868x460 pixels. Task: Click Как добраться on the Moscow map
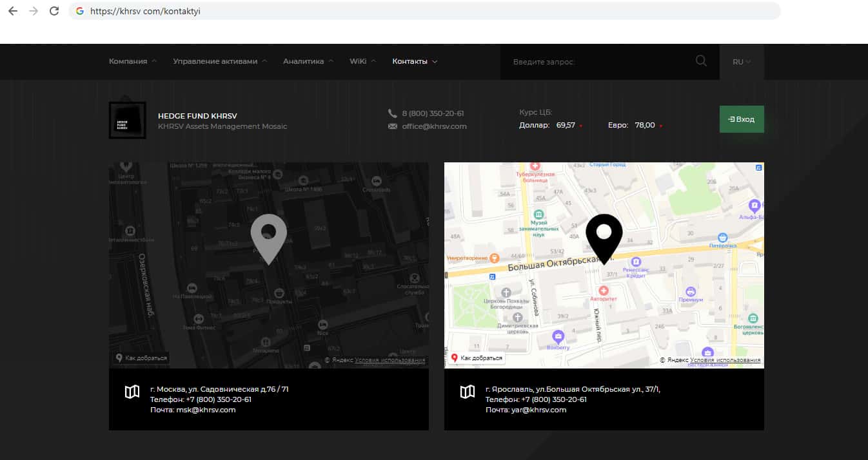(x=142, y=358)
